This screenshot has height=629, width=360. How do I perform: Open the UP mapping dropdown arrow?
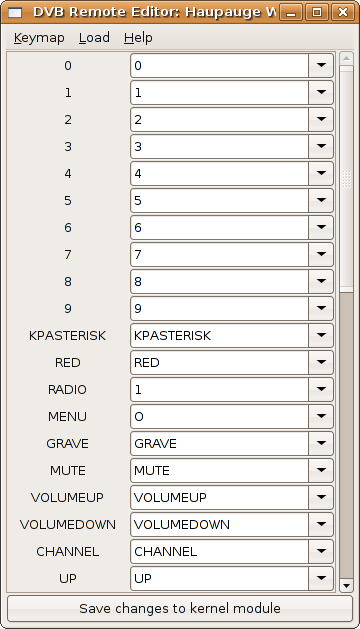tap(321, 578)
